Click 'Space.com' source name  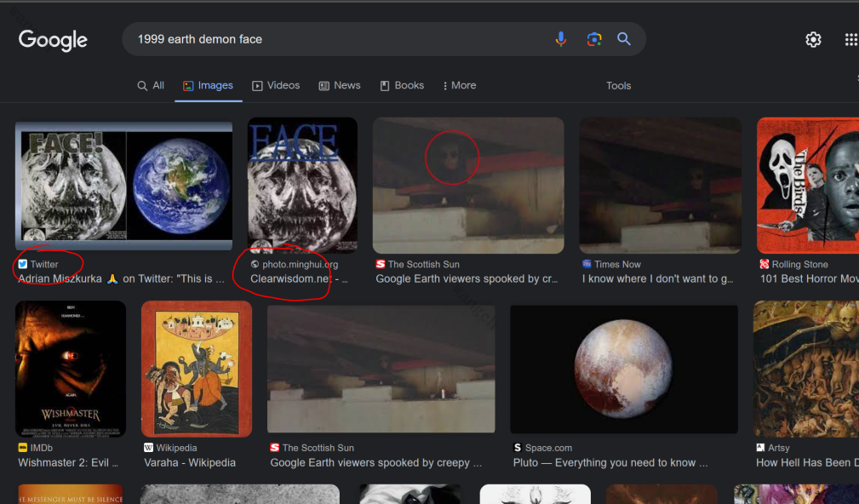[x=548, y=448]
